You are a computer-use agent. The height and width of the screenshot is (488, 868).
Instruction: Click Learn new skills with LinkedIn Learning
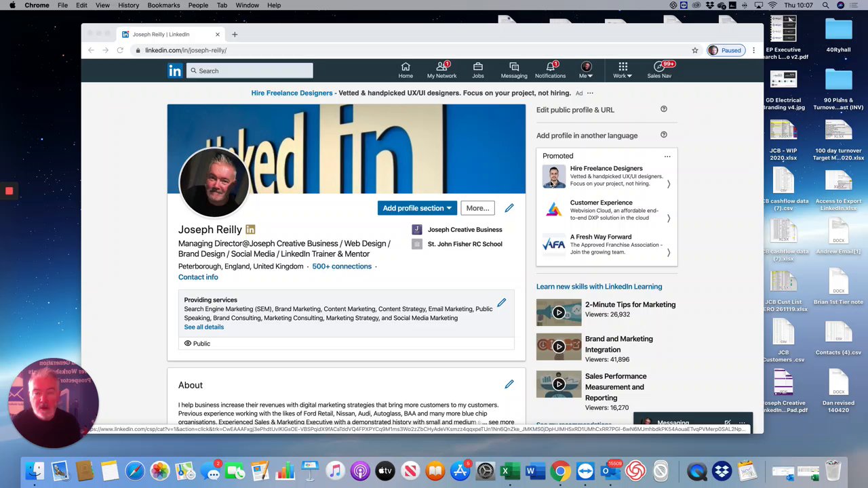point(599,287)
